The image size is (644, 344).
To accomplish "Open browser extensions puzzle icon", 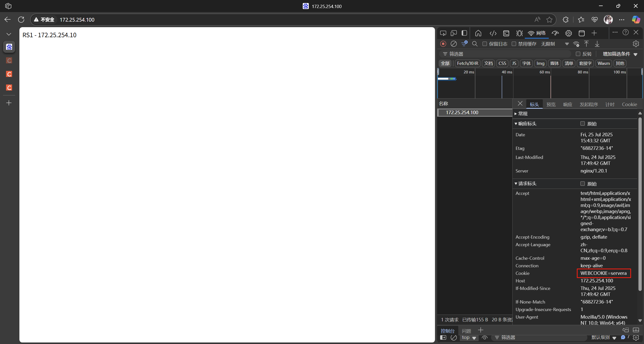I will click(565, 20).
